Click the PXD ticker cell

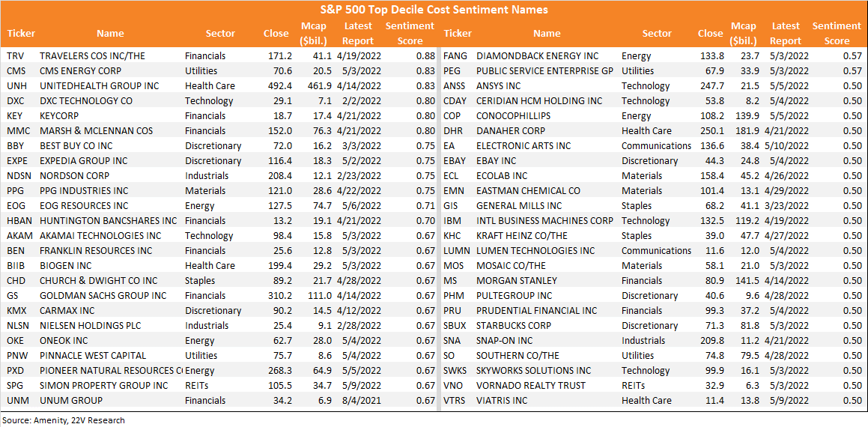tap(16, 370)
